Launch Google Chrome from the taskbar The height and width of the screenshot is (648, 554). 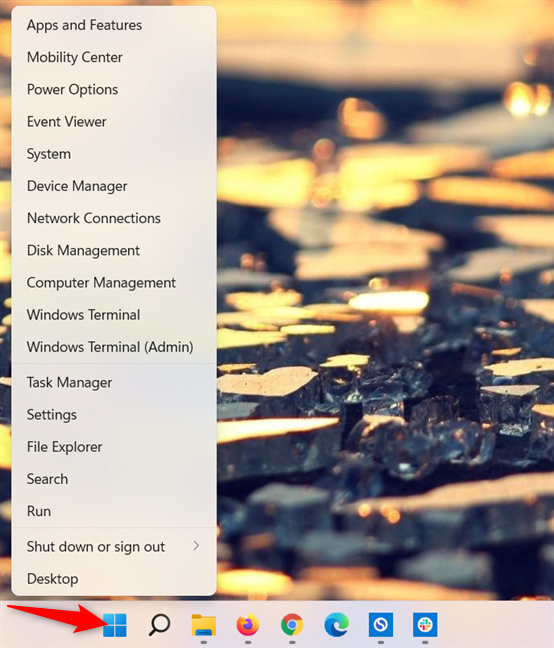tap(292, 624)
